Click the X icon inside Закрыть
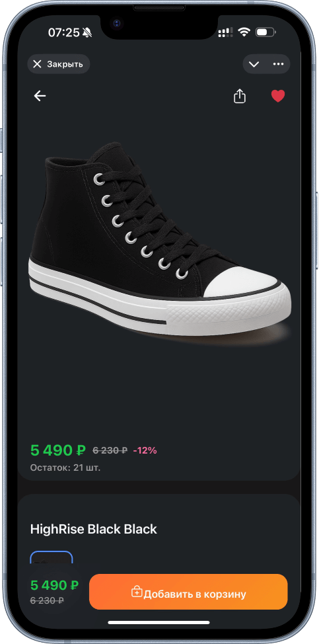 pos(37,64)
